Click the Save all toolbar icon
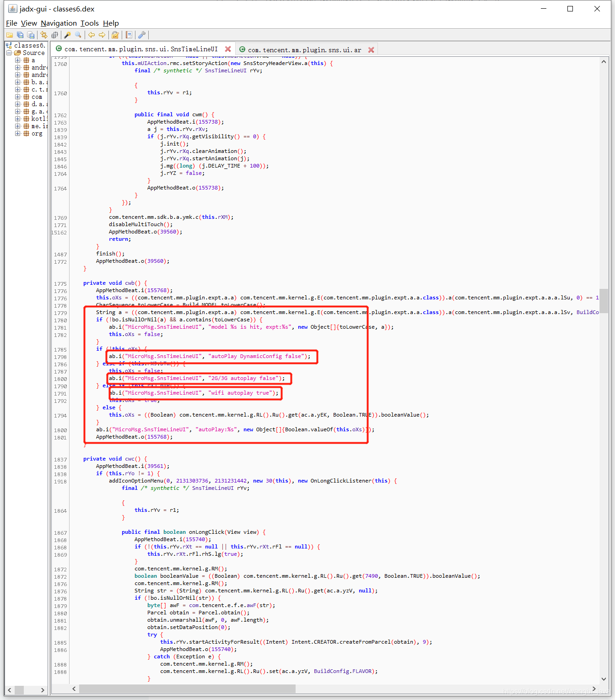Viewport: 615px width, 700px height. point(20,35)
